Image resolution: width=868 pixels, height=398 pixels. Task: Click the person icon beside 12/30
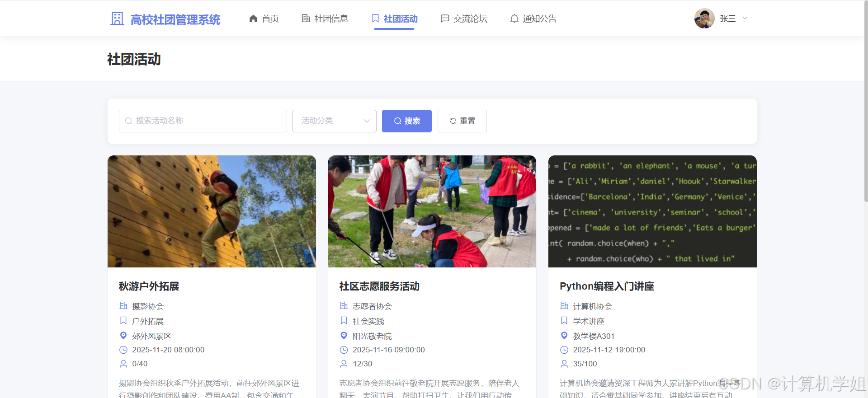[344, 364]
